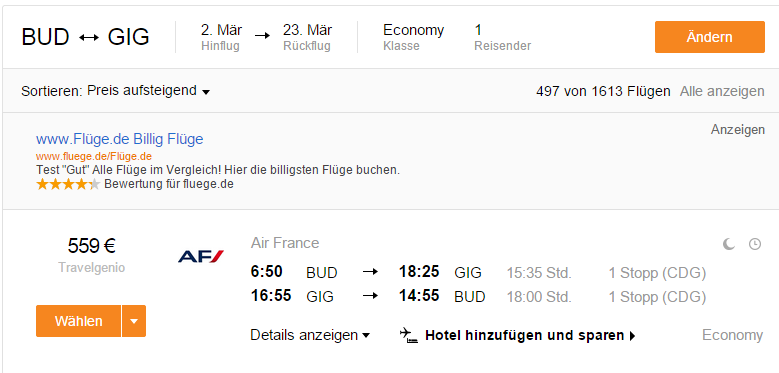Click the Economy Klasse field
This screenshot has width=779, height=373.
(x=413, y=37)
